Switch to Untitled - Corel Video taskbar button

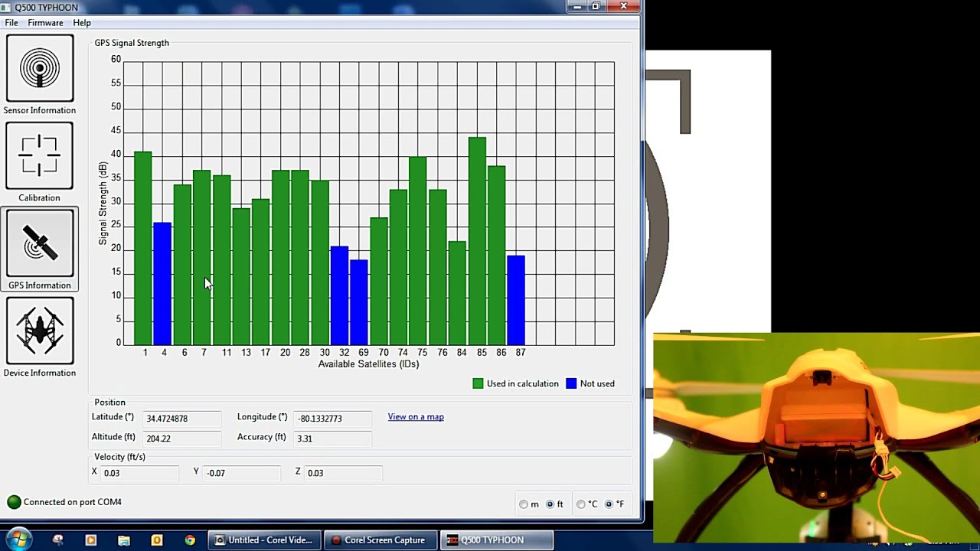pyautogui.click(x=264, y=540)
